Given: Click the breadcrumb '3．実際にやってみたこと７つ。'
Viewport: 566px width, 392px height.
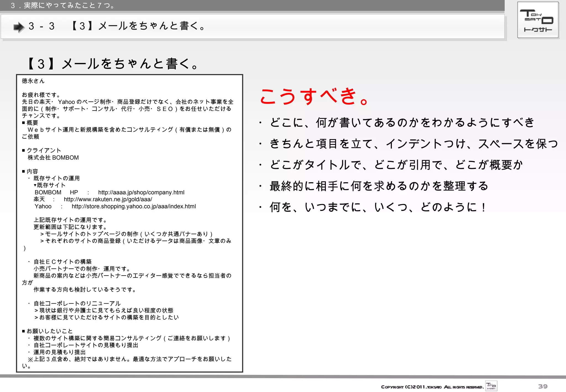Looking at the screenshot, I should point(63,5).
